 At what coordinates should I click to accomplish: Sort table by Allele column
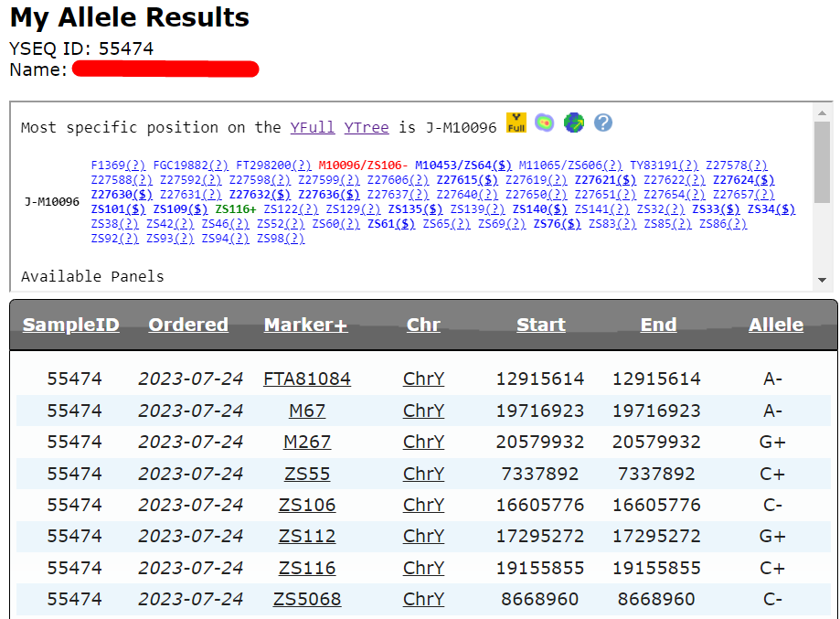pos(776,325)
